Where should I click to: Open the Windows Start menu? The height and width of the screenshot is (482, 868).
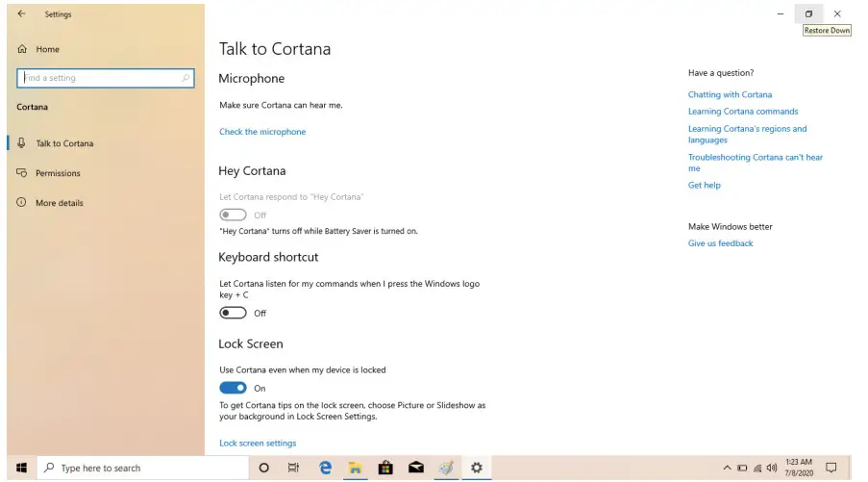[x=21, y=469]
